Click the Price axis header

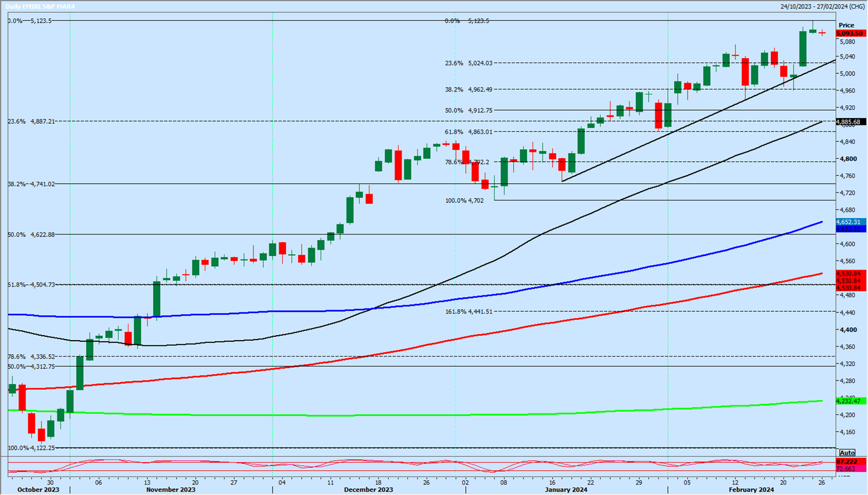(847, 25)
